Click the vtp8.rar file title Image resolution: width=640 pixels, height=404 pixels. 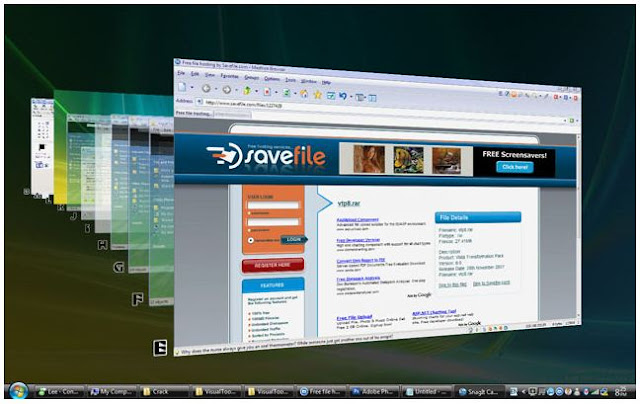pyautogui.click(x=349, y=204)
